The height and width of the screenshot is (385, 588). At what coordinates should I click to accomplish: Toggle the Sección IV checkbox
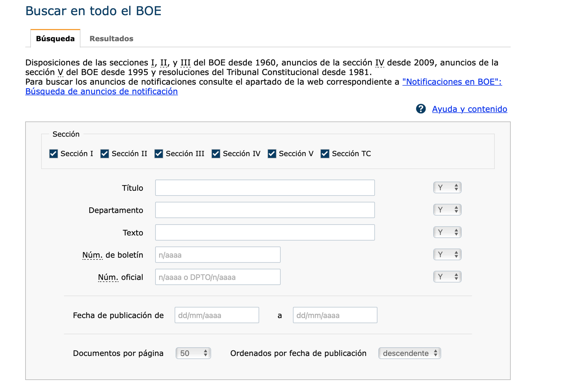tap(216, 154)
